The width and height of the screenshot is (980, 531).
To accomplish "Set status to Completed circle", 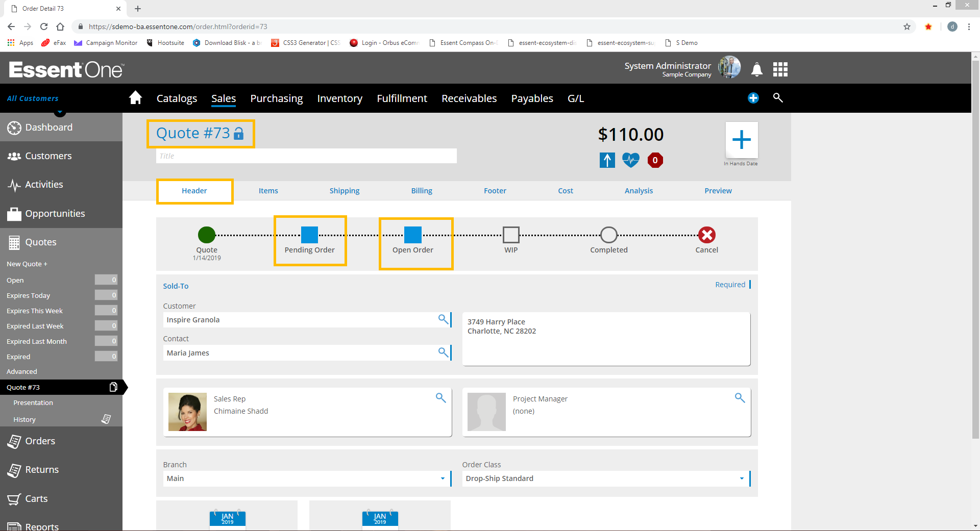I will point(609,235).
